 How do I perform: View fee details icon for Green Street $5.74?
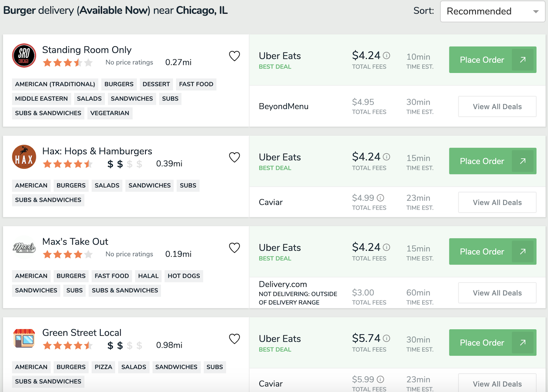tap(387, 339)
